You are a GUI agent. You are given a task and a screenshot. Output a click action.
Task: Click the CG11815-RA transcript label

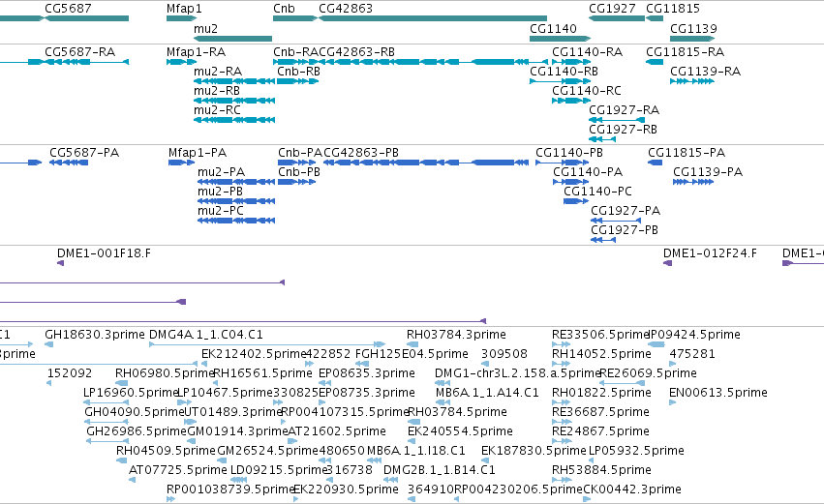685,52
